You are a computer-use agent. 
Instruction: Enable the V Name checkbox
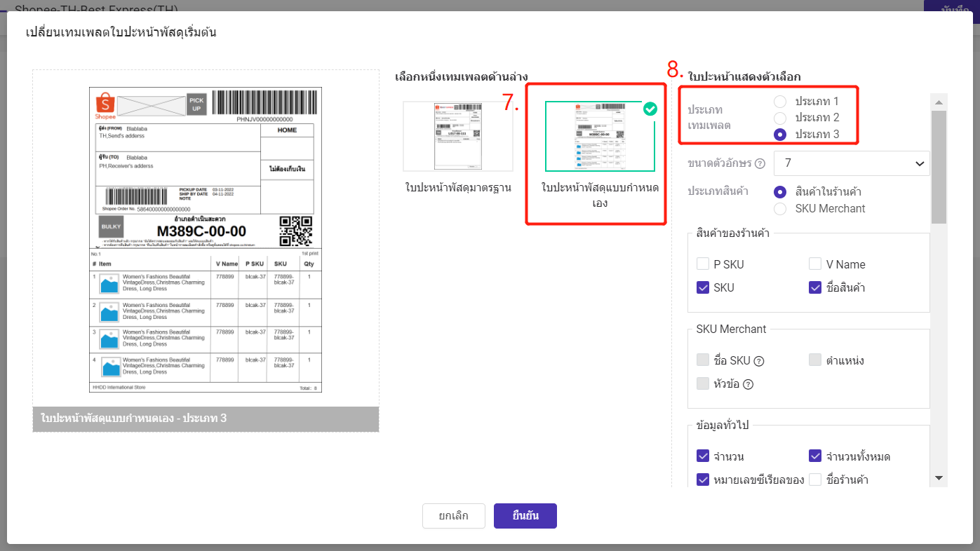815,264
